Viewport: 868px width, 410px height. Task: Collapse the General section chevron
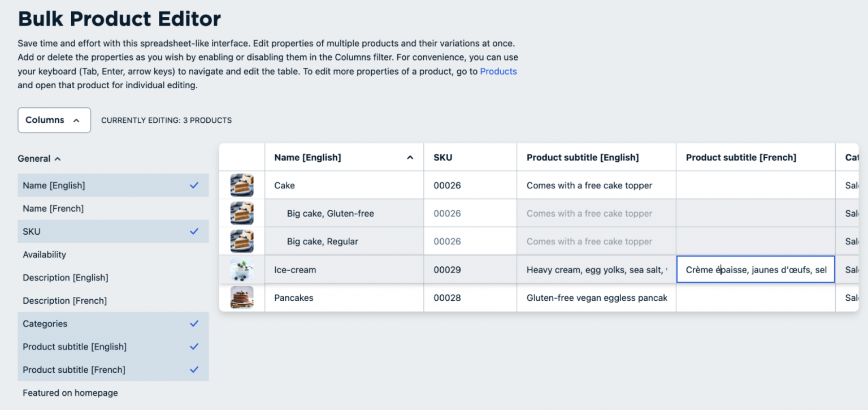coord(58,159)
